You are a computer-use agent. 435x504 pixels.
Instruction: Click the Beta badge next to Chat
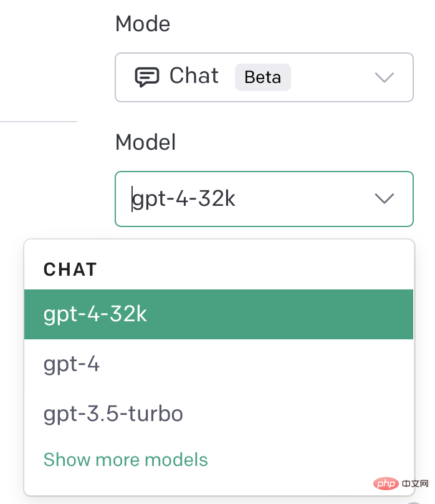(x=262, y=77)
